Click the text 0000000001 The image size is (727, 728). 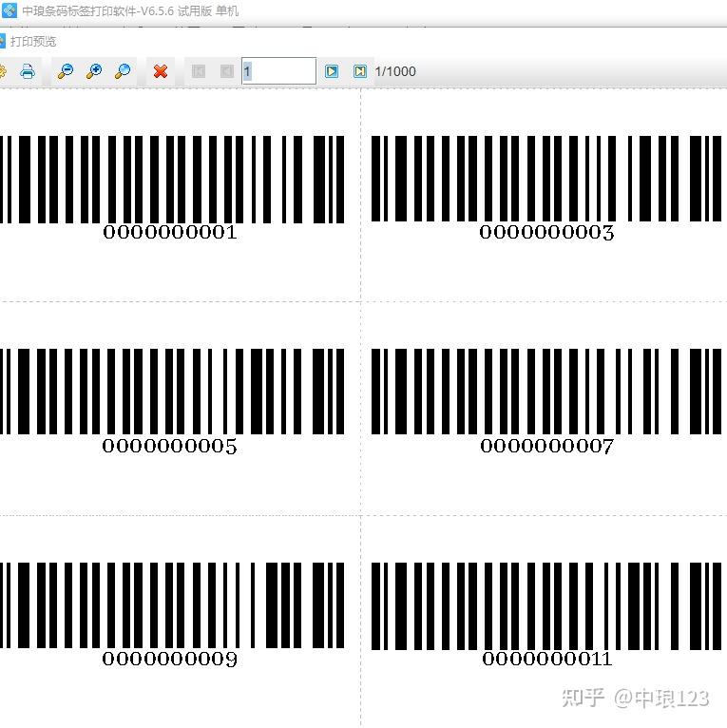click(x=170, y=232)
